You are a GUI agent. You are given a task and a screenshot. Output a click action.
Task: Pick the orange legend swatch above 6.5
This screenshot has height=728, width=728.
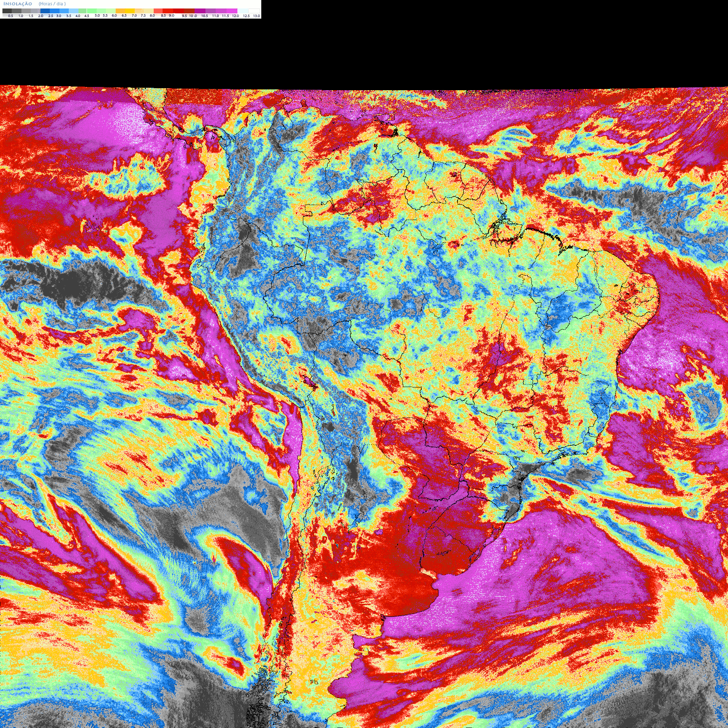121,11
